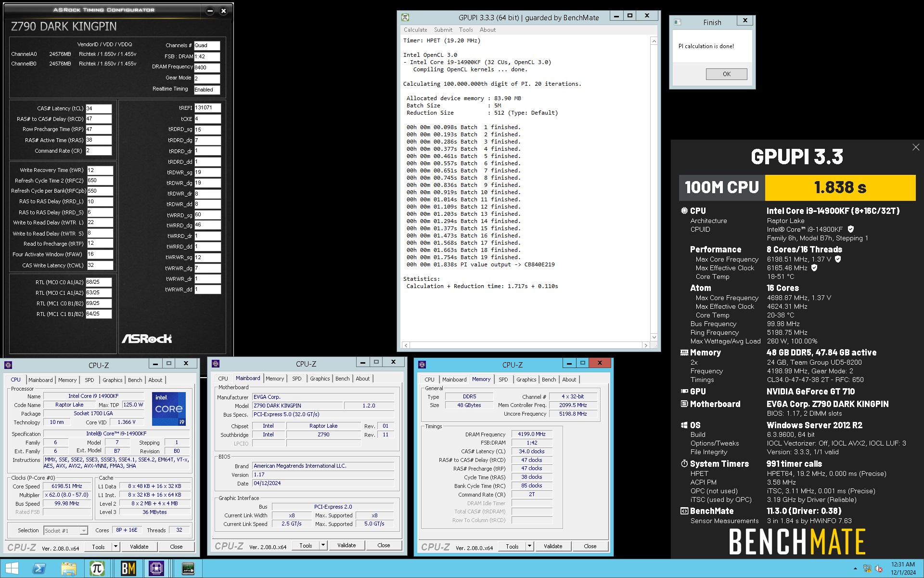The width and height of the screenshot is (924, 578).
Task: Open Calculate menu in GPUPI
Action: (x=415, y=30)
